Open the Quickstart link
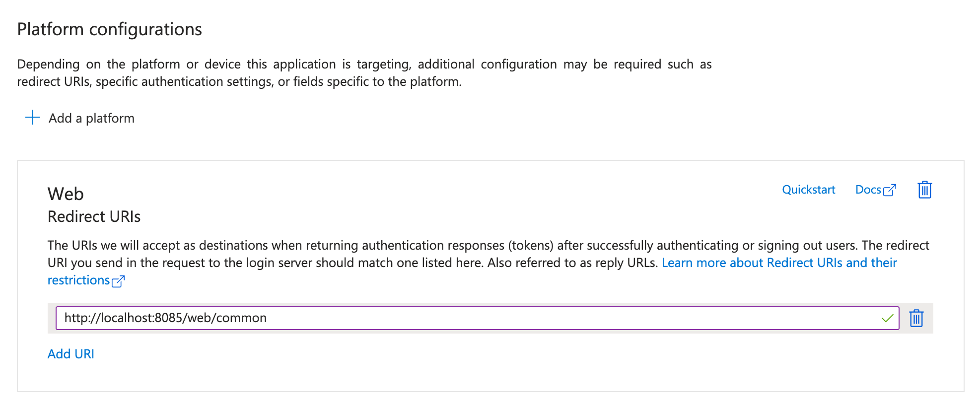 click(x=808, y=190)
